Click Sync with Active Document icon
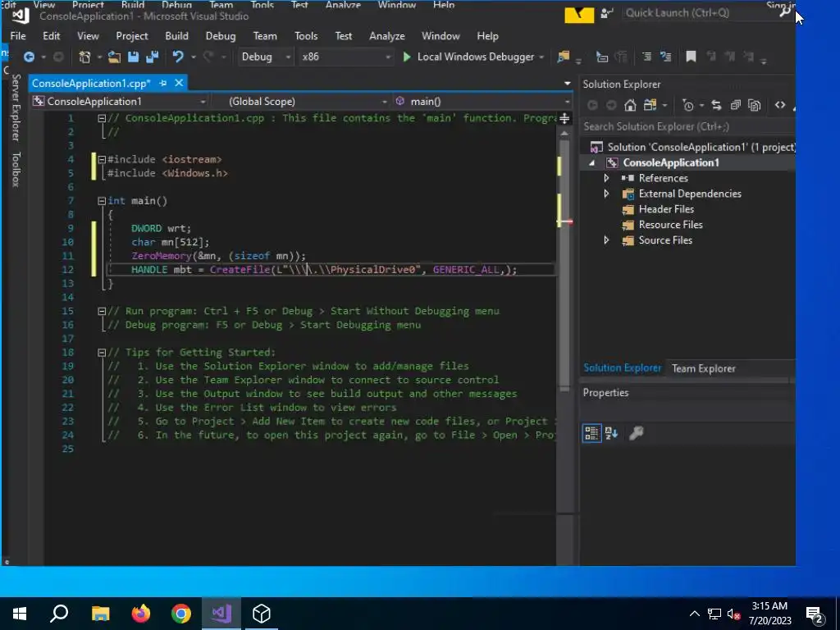The width and height of the screenshot is (840, 630). point(716,105)
